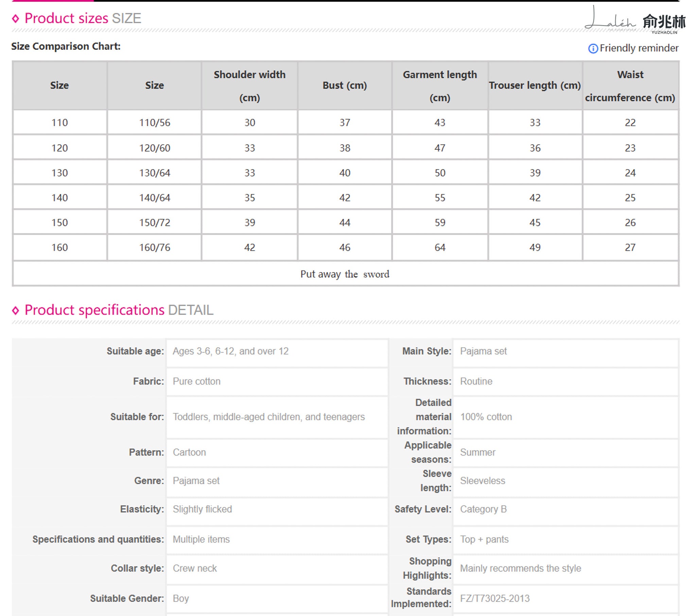Select the 150/72 size cell

(x=155, y=222)
